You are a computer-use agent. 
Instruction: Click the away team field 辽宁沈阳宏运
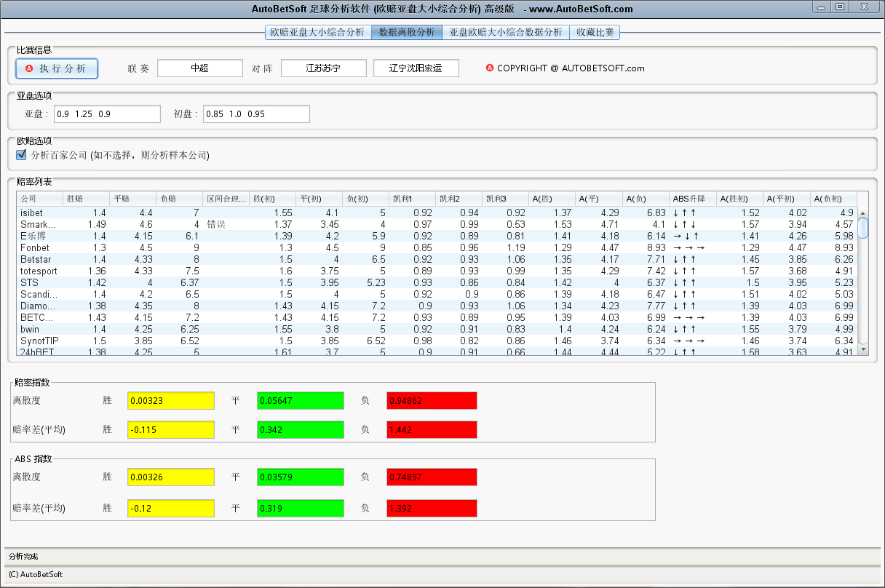coord(416,68)
